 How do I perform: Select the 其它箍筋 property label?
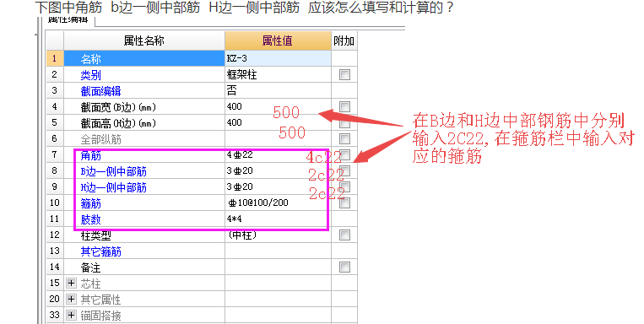coord(100,251)
